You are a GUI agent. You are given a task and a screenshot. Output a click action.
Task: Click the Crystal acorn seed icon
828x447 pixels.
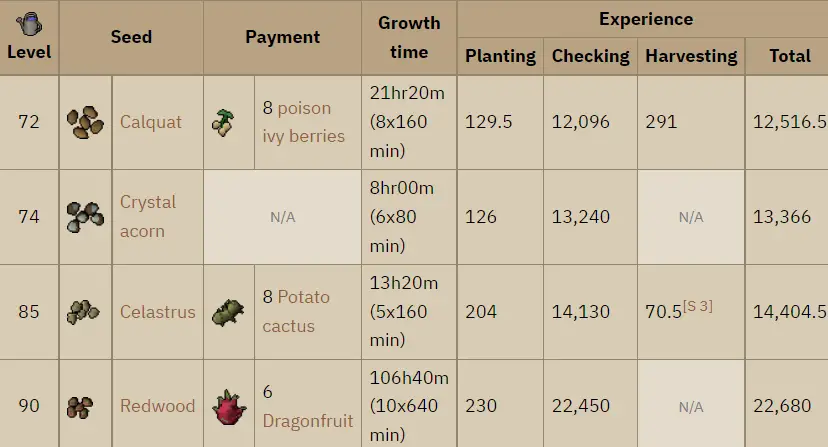(86, 217)
